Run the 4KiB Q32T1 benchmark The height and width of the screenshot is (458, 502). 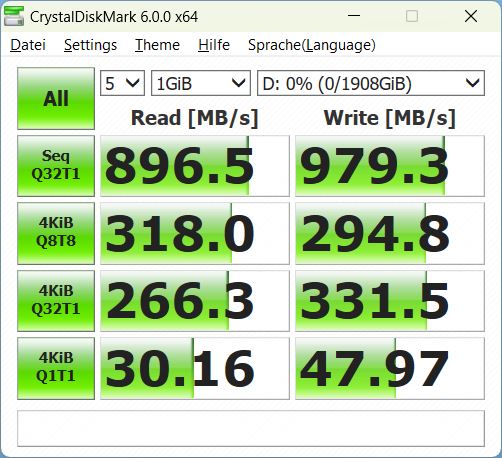[56, 301]
